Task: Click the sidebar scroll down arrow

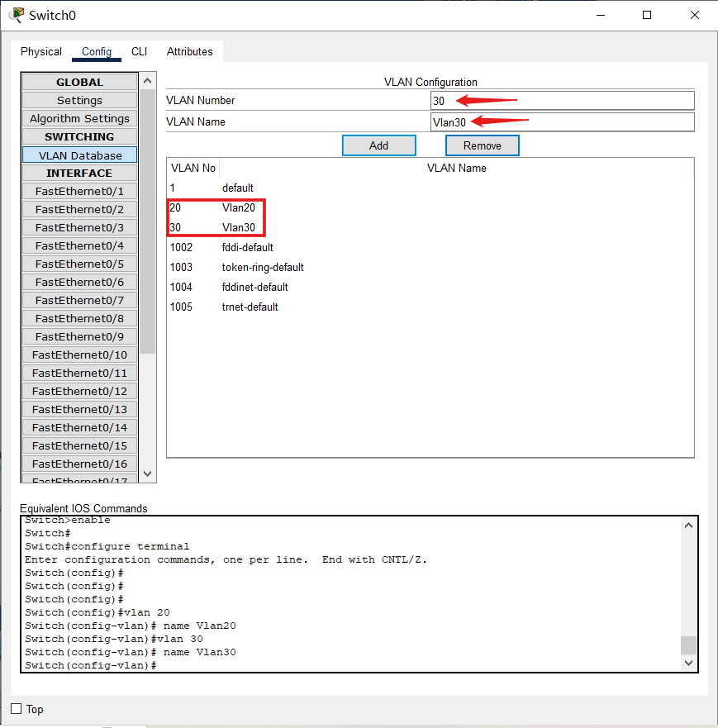Action: tap(148, 473)
